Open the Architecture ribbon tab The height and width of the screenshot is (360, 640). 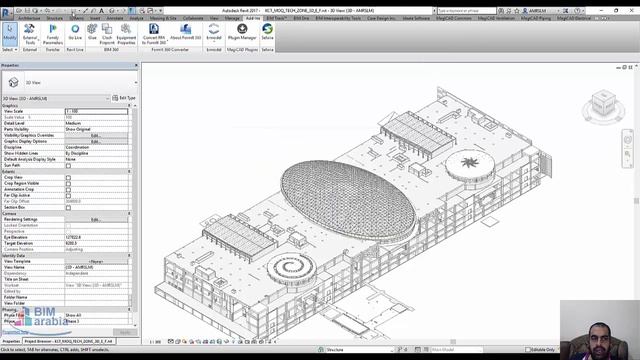[x=29, y=18]
